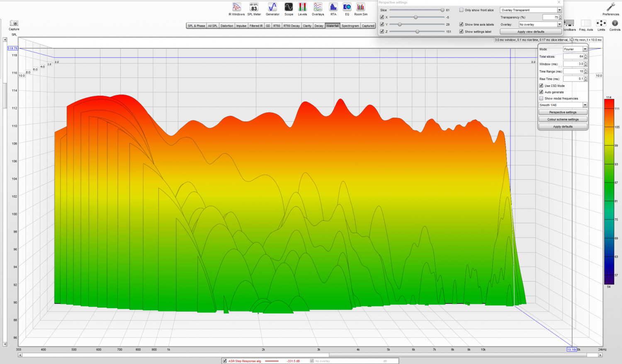Toggle the Y axis checkbox
The image size is (622, 364).
coord(382,24)
